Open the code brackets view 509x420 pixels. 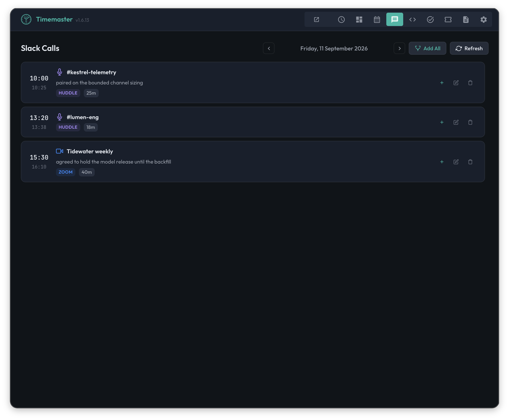(413, 20)
